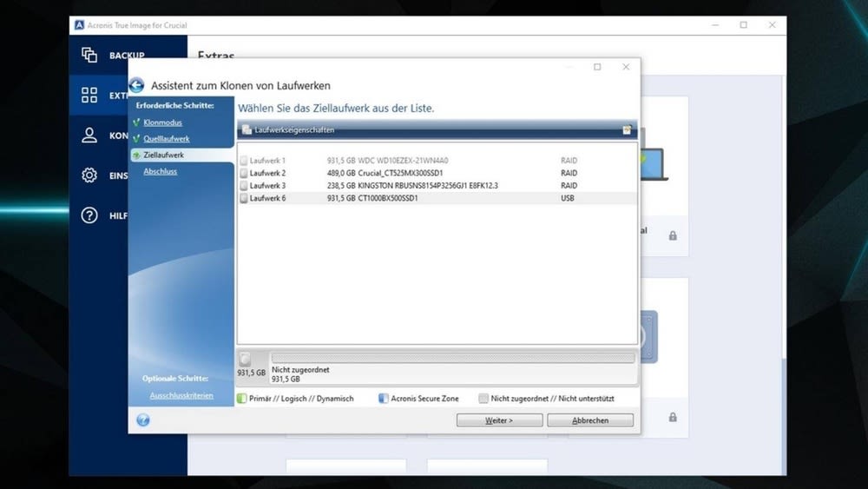This screenshot has height=489, width=868.
Task: Select Laufwerk 1 WDC drive row
Action: [437, 161]
